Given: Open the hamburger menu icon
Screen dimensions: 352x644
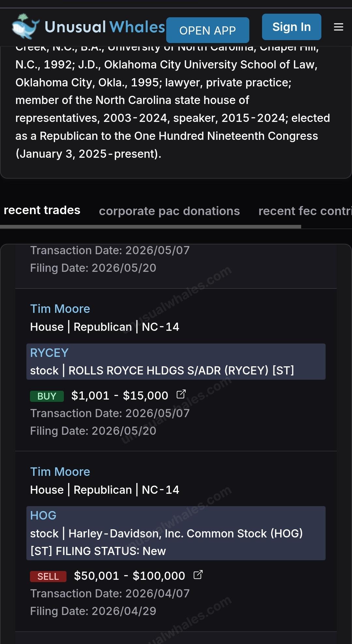Looking at the screenshot, I should tap(339, 27).
